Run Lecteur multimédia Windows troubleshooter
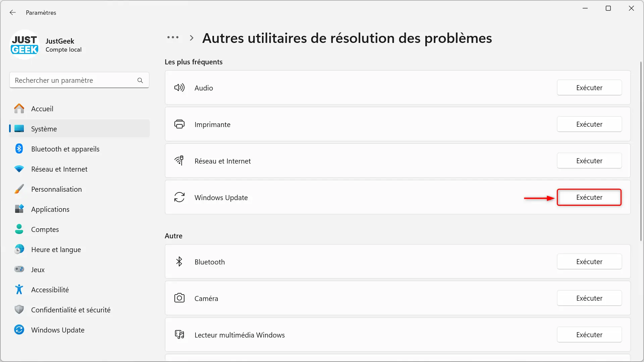Screen dimensions: 644x362 pos(589,335)
